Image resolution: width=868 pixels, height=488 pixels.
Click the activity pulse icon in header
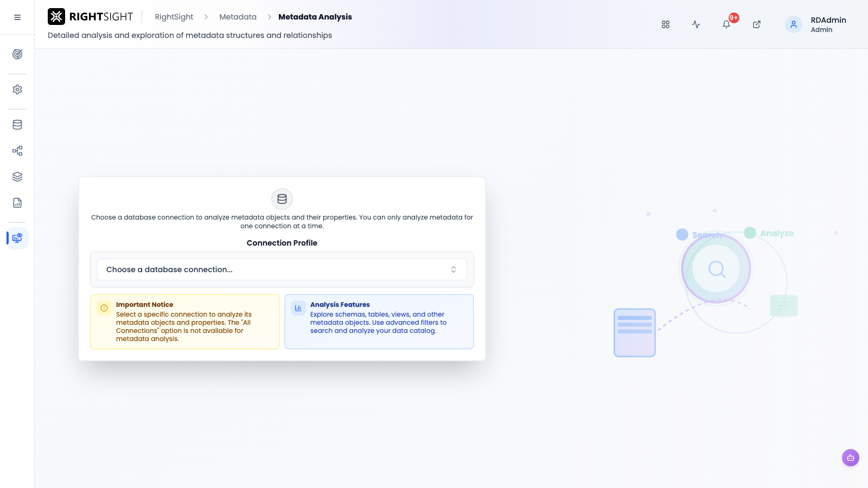click(696, 24)
